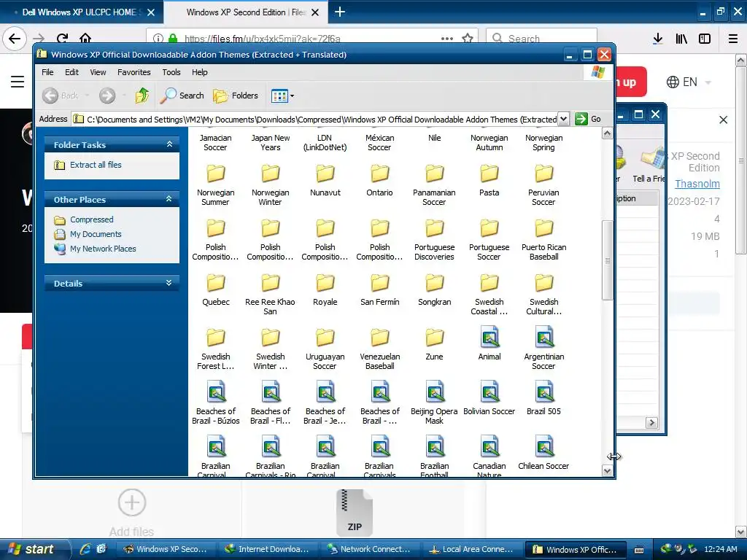This screenshot has width=747, height=560.
Task: Open the Help menu
Action: tap(200, 72)
